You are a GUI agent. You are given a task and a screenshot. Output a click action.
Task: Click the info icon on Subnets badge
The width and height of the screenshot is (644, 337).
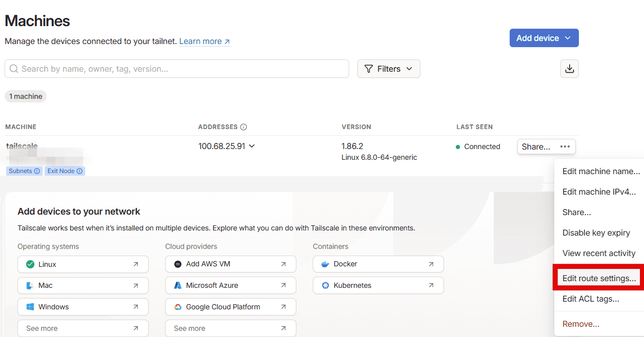point(37,171)
